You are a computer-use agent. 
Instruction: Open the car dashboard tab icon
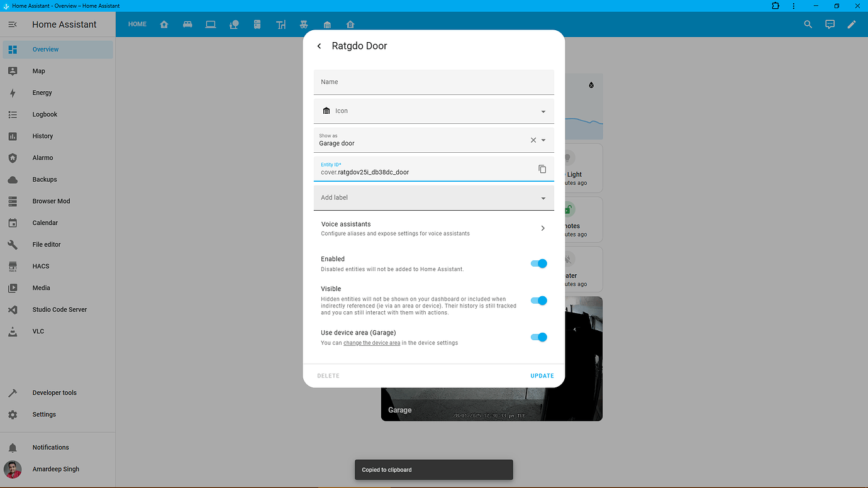click(187, 24)
